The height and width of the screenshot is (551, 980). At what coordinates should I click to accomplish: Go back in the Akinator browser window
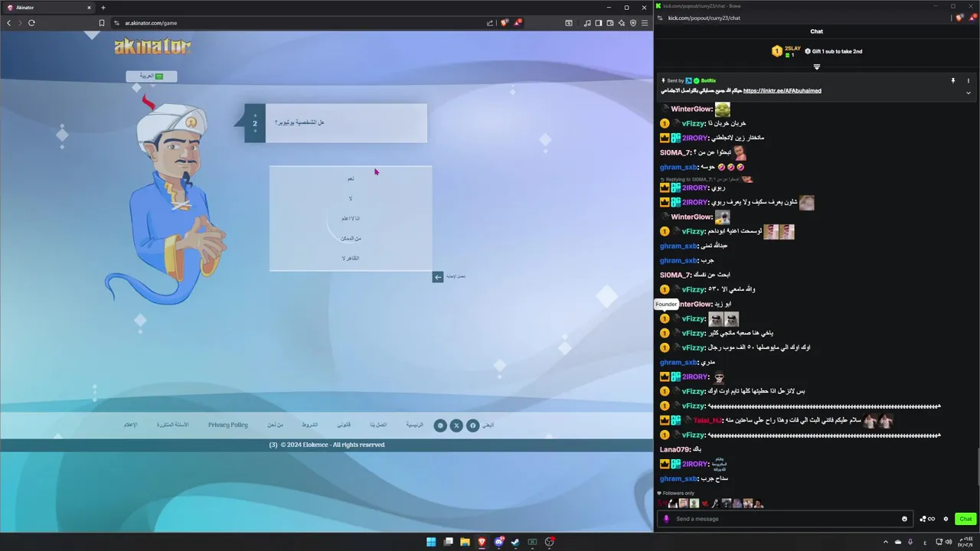tap(8, 23)
